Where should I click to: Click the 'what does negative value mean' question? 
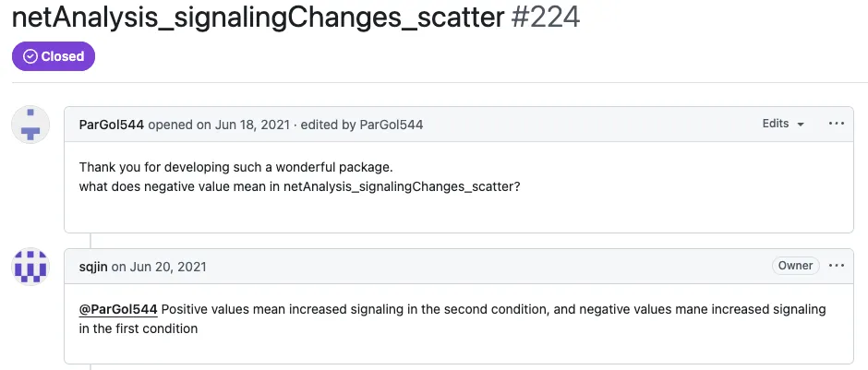coord(299,186)
